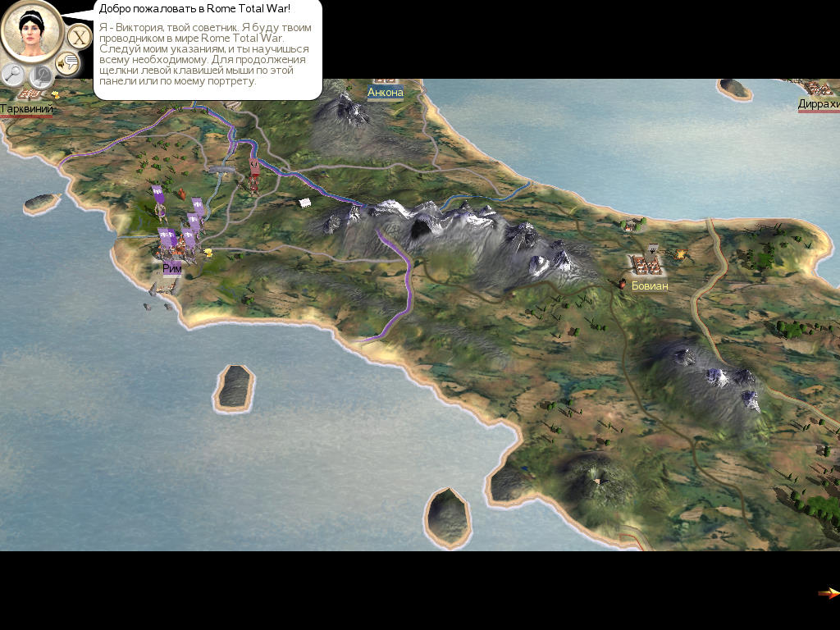Click the Диррахий city label
Image resolution: width=840 pixels, height=630 pixels.
click(818, 104)
